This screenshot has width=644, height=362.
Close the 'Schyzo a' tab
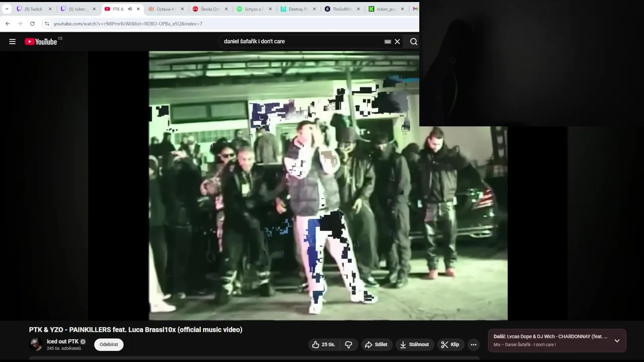point(270,9)
